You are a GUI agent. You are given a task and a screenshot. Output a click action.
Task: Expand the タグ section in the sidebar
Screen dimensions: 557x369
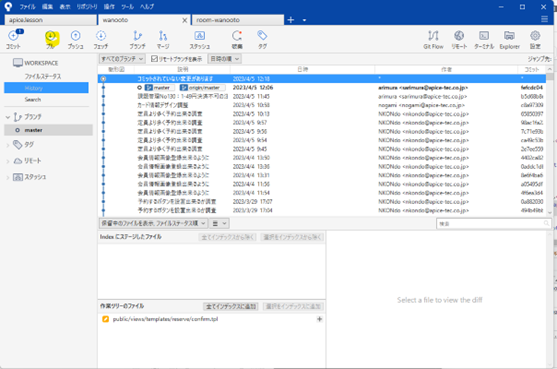point(8,145)
